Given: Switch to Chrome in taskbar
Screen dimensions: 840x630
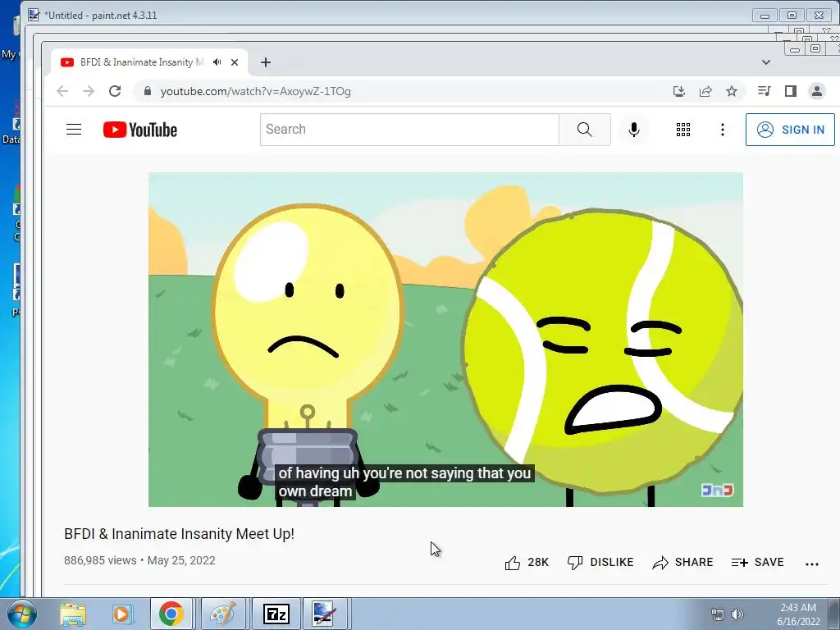Looking at the screenshot, I should (x=171, y=614).
